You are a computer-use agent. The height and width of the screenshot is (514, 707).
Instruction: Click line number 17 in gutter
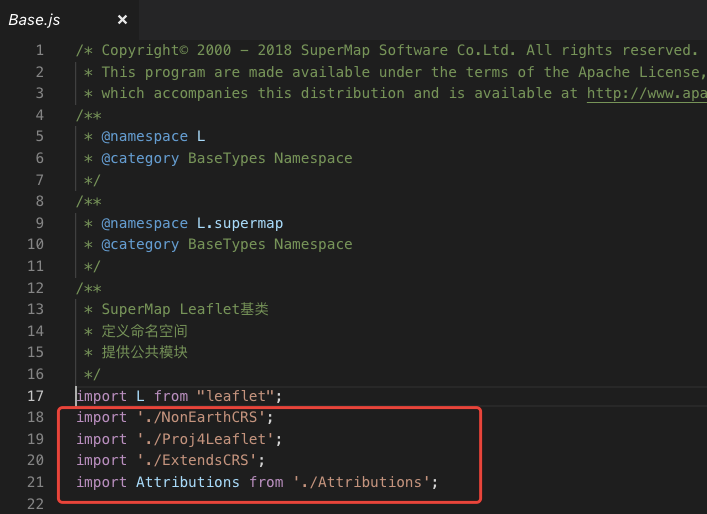pyautogui.click(x=36, y=396)
